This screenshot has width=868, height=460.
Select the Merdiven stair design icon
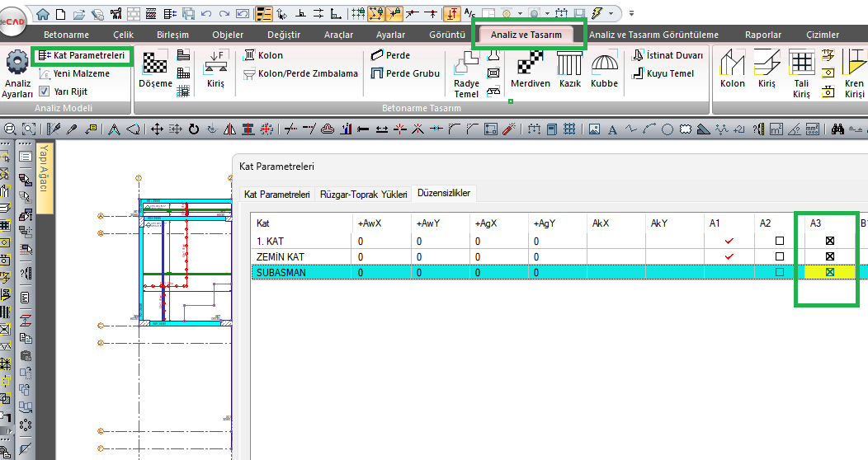531,63
